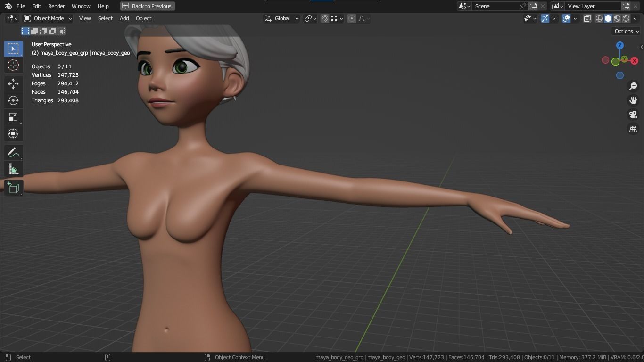Toggle the camera view icon

[x=633, y=115]
